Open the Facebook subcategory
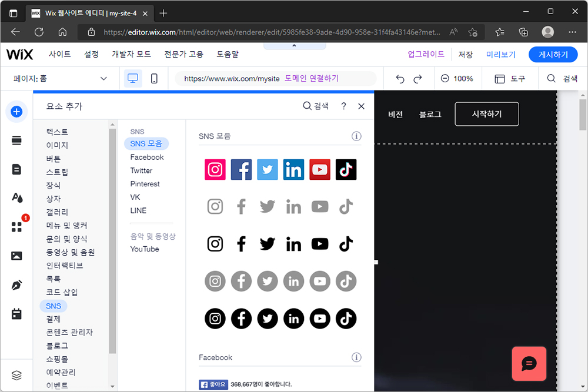 coord(147,157)
